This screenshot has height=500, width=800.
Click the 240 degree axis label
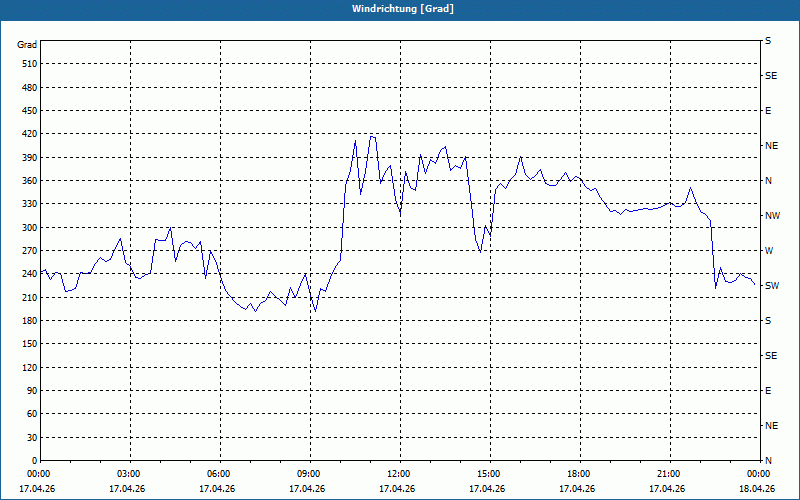pyautogui.click(x=30, y=273)
